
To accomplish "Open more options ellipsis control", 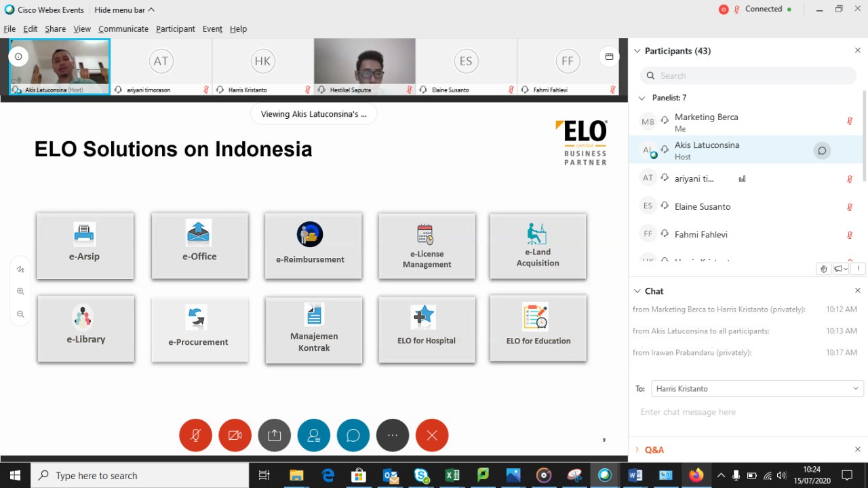I will click(x=393, y=435).
